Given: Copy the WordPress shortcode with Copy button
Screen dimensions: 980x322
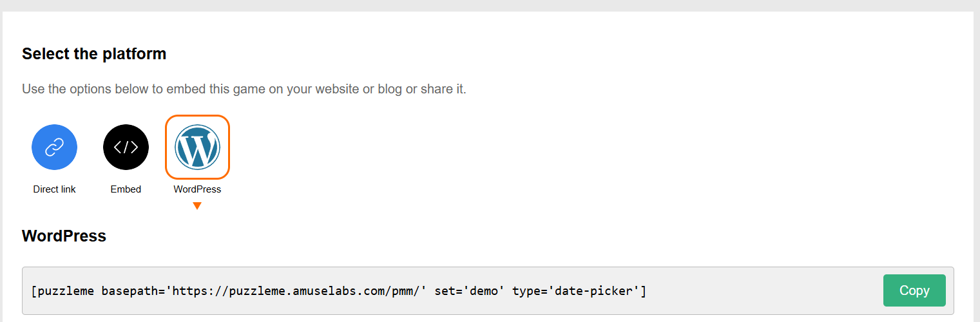Looking at the screenshot, I should [914, 290].
